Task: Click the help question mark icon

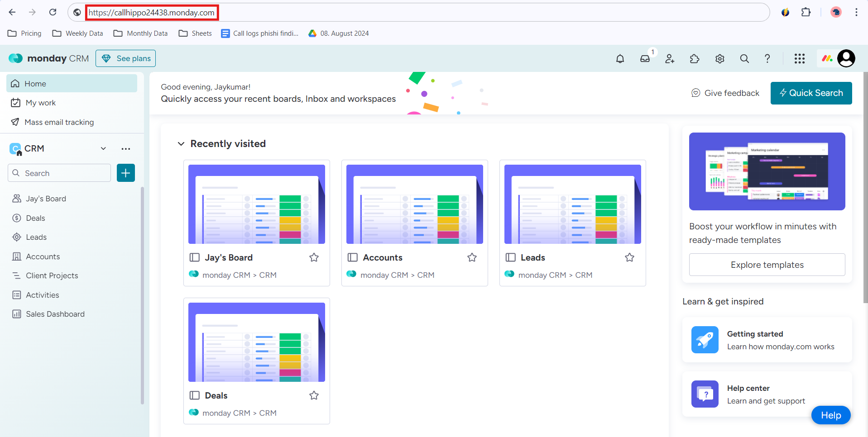Action: click(767, 59)
